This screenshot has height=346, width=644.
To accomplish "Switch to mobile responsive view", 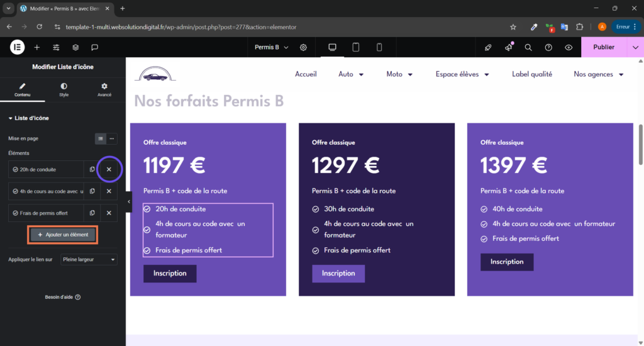I will pos(379,47).
